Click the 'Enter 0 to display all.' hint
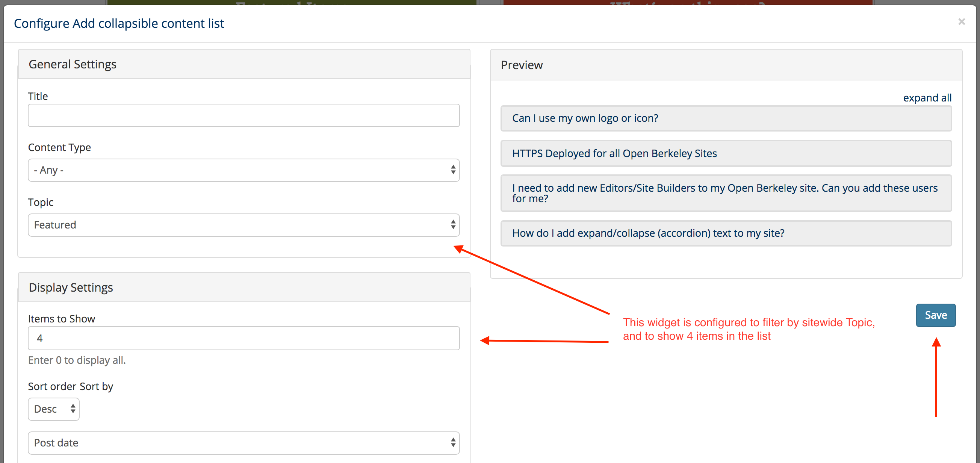Image resolution: width=980 pixels, height=463 pixels. pos(77,360)
